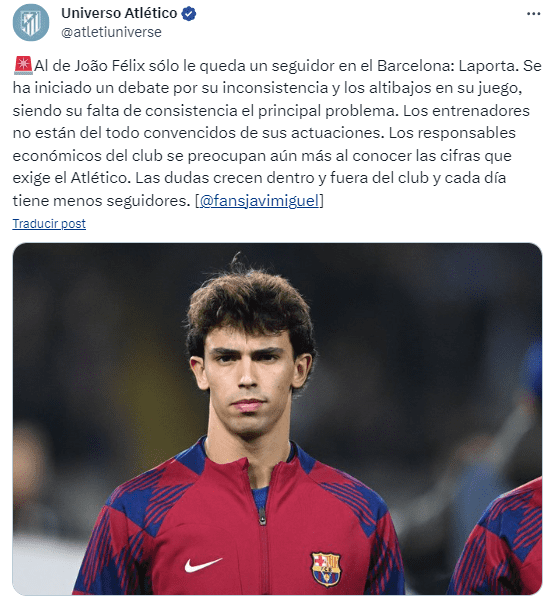
Task: Open the three-dot more options menu
Action: (533, 14)
